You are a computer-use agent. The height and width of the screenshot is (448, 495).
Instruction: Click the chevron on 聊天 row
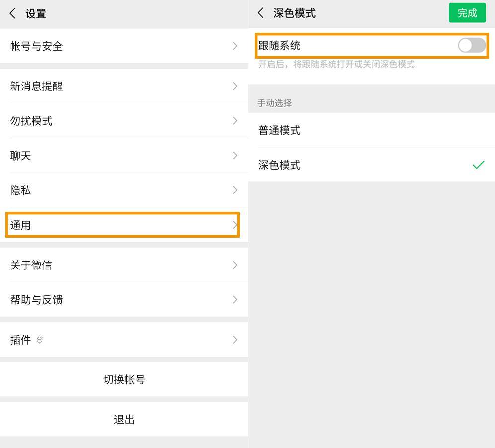tap(235, 156)
